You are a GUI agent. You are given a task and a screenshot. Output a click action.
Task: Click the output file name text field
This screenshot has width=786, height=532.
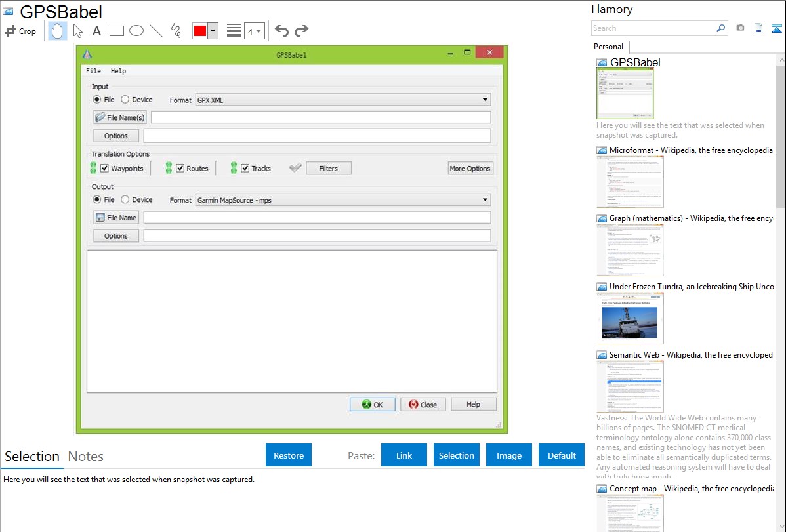318,218
